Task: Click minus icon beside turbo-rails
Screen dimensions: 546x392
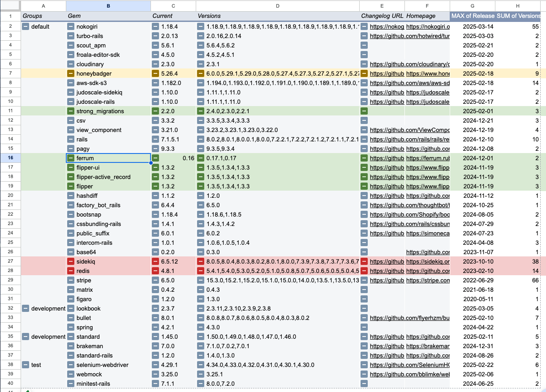Action: [x=71, y=36]
